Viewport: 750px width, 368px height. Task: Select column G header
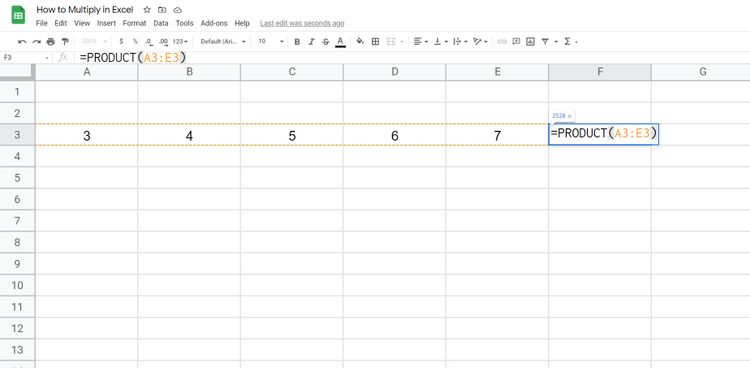[x=701, y=72]
